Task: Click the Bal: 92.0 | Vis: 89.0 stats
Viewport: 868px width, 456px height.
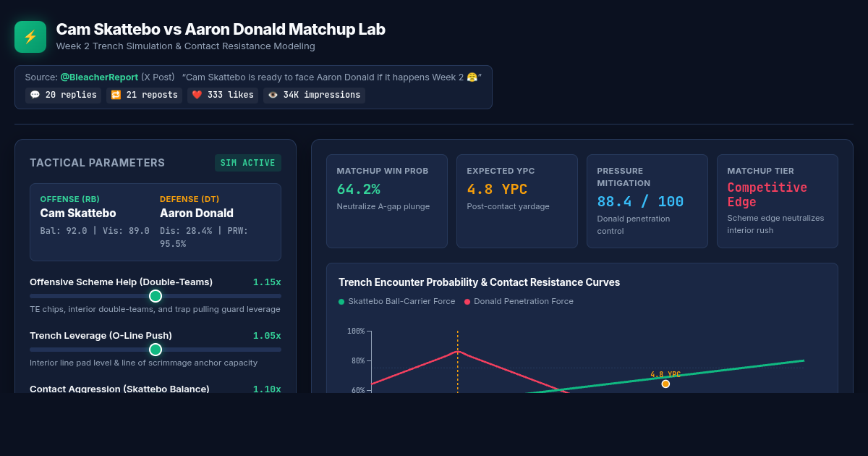Action: [x=95, y=231]
